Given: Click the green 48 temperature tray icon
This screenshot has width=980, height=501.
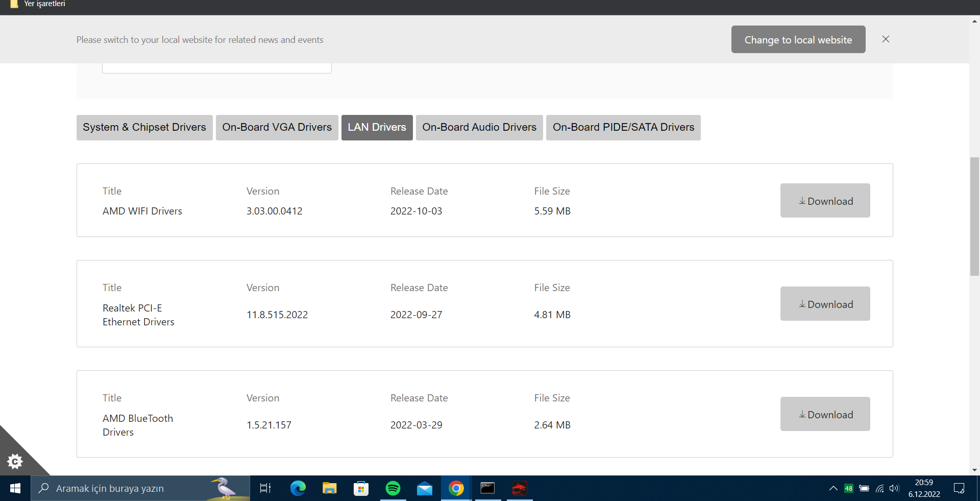Looking at the screenshot, I should click(849, 488).
